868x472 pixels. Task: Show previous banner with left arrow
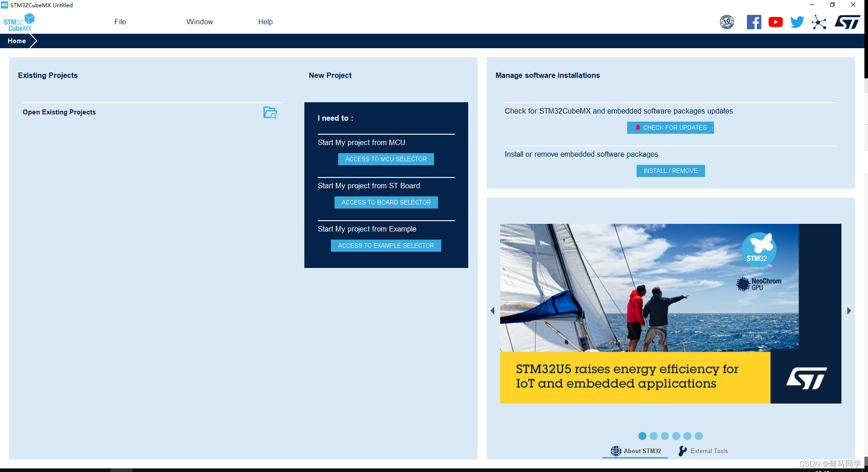click(493, 311)
